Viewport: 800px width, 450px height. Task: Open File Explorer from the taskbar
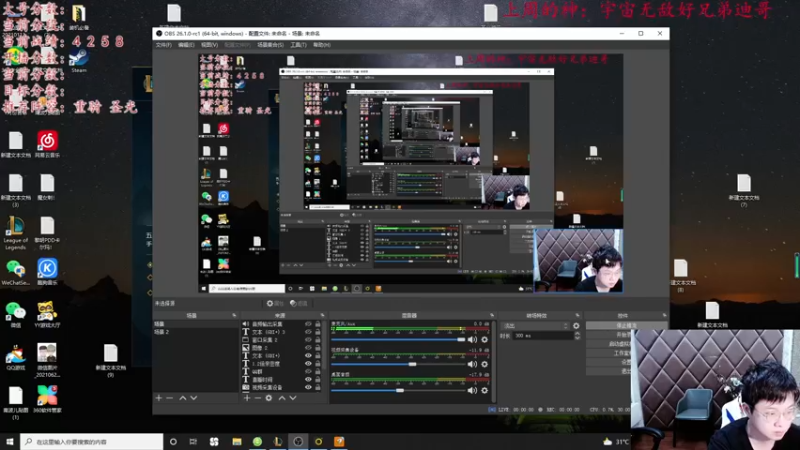click(237, 442)
